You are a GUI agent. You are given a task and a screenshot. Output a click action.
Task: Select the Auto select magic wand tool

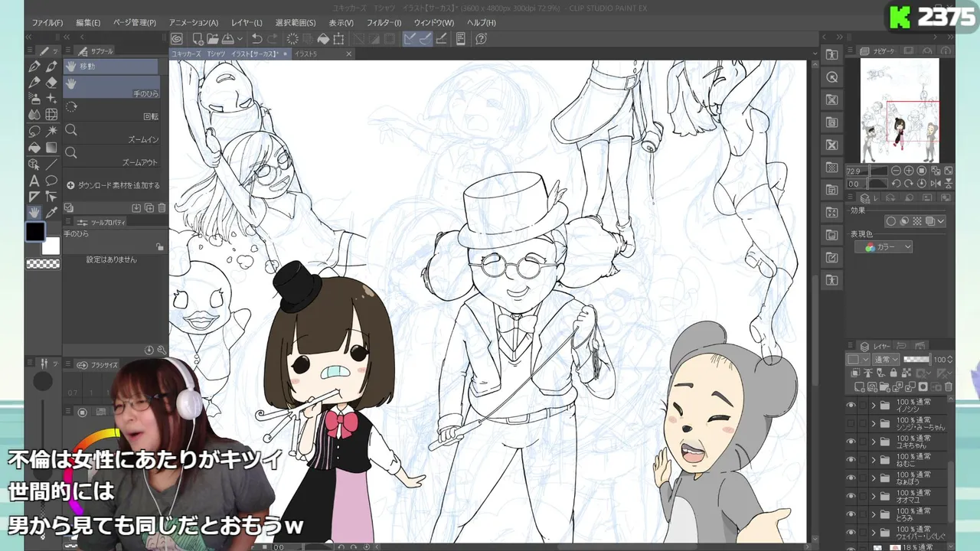pos(51,132)
